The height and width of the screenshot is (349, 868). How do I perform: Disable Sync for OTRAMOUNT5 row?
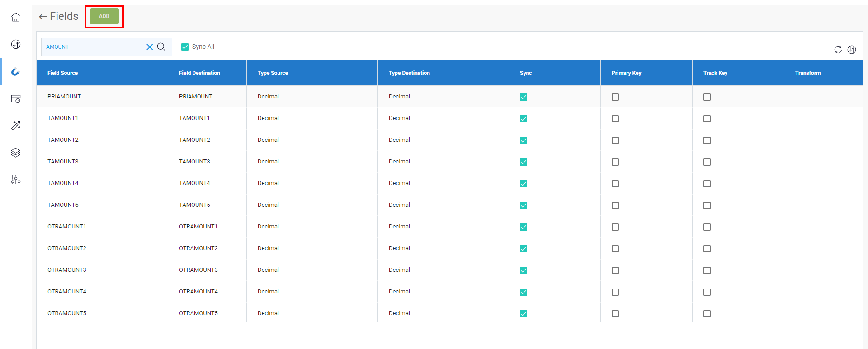524,314
